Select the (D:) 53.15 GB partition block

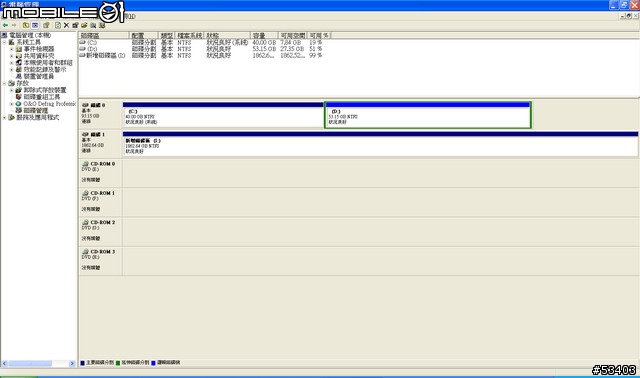(x=428, y=115)
